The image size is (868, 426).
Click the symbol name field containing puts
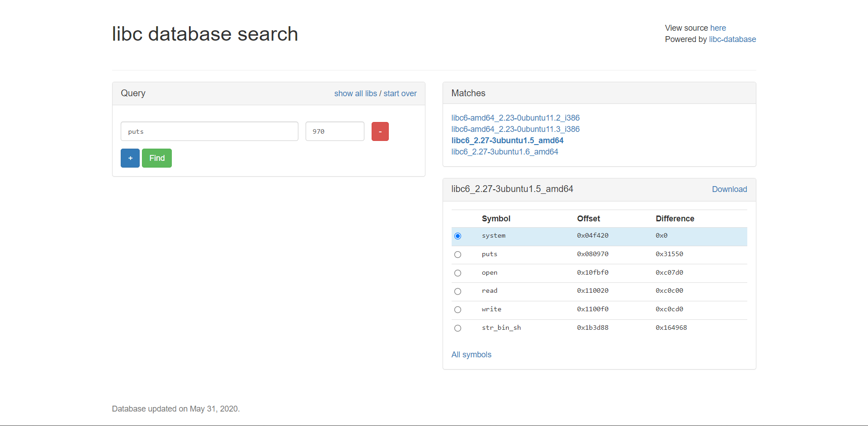pos(209,131)
